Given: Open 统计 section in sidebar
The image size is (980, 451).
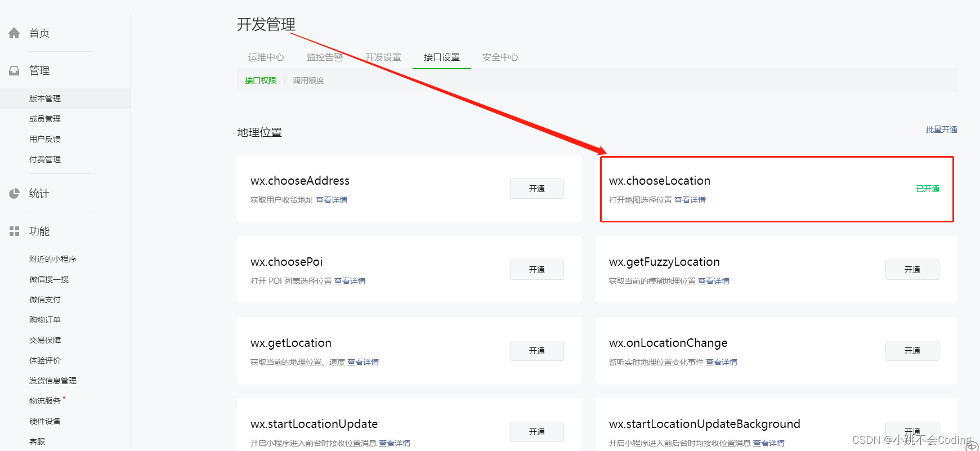Looking at the screenshot, I should (x=39, y=194).
